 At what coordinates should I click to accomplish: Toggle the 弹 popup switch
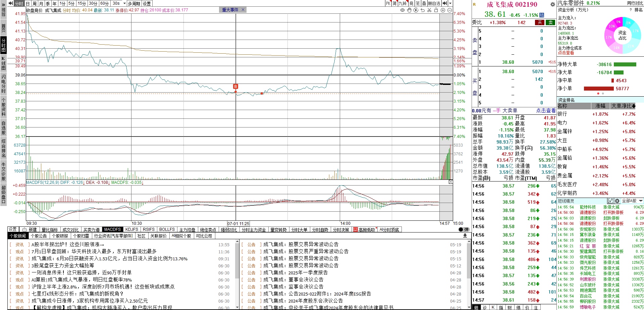tap(464, 229)
